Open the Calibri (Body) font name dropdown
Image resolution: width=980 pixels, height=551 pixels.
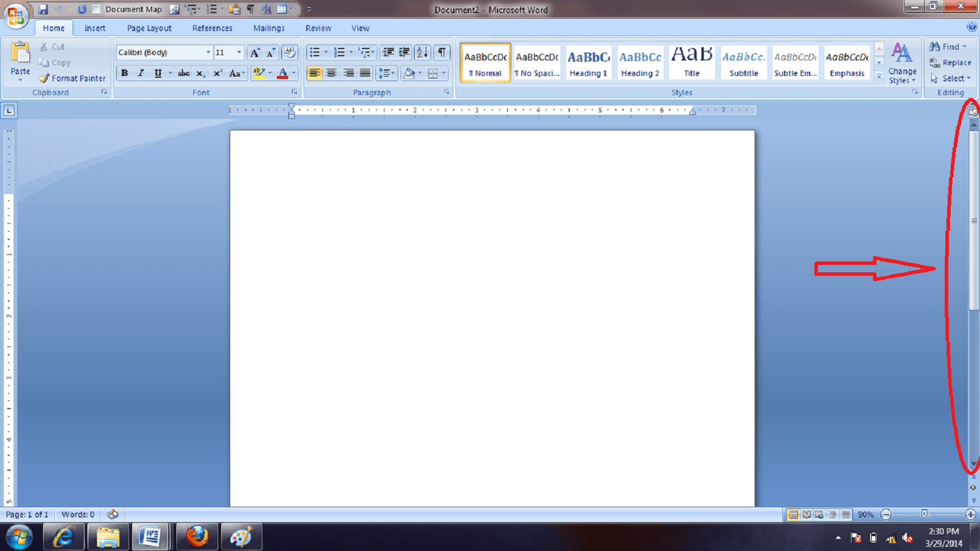[x=208, y=53]
